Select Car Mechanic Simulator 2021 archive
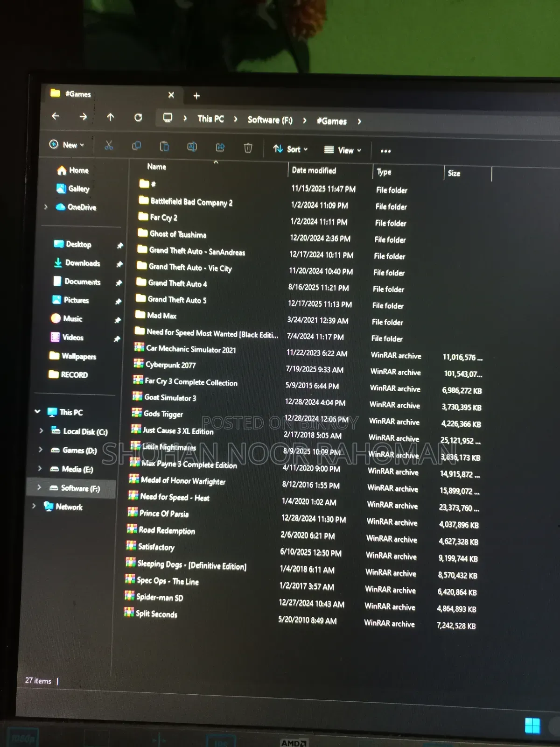 tap(185, 349)
